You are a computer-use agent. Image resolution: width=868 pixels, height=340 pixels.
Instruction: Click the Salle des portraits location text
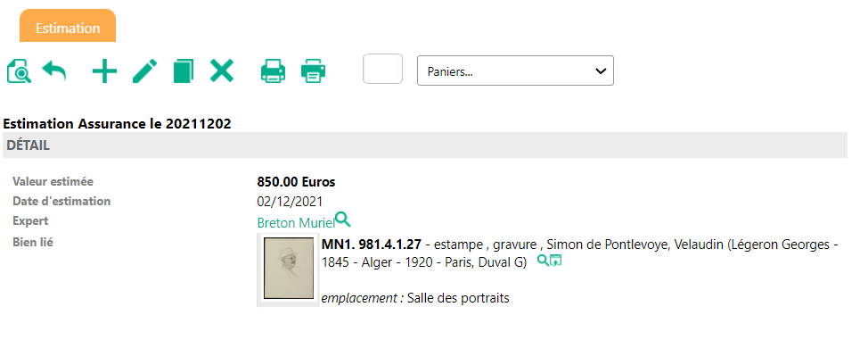click(458, 298)
